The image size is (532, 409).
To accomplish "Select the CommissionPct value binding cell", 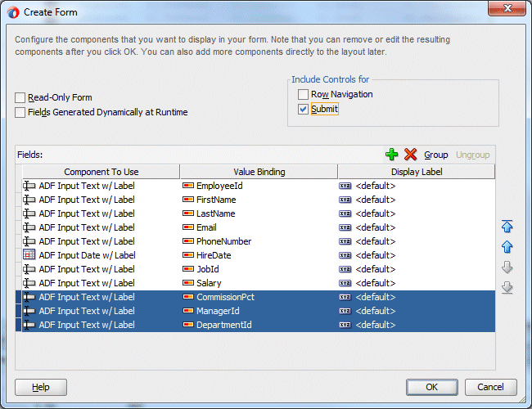I will (259, 297).
